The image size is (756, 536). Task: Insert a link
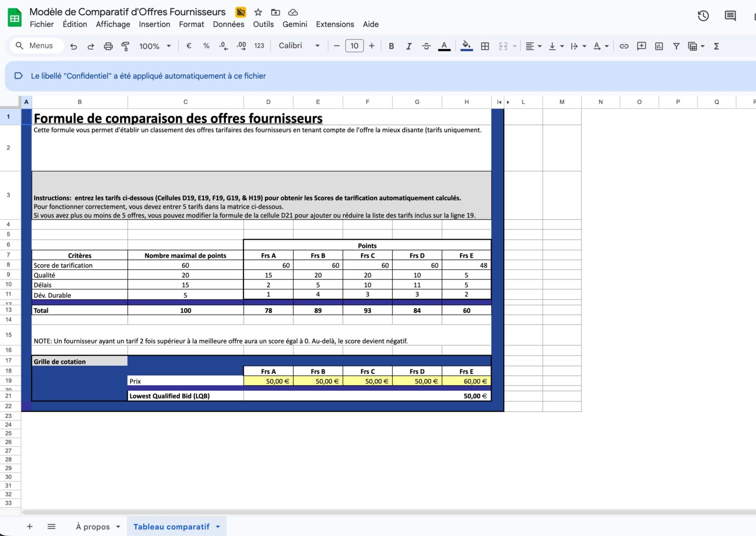pyautogui.click(x=624, y=46)
